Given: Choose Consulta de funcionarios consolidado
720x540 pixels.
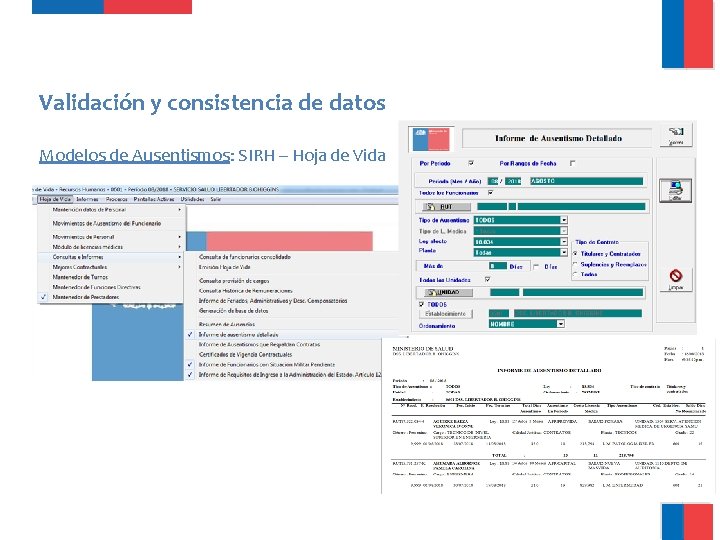Looking at the screenshot, I should pyautogui.click(x=245, y=257).
